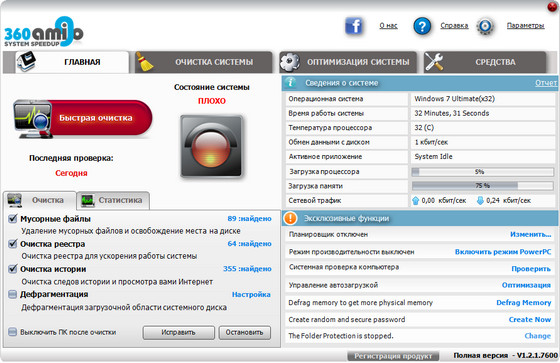560x363 pixels.
Task: Click the settings gear icon near Параметры
Action: click(x=485, y=26)
